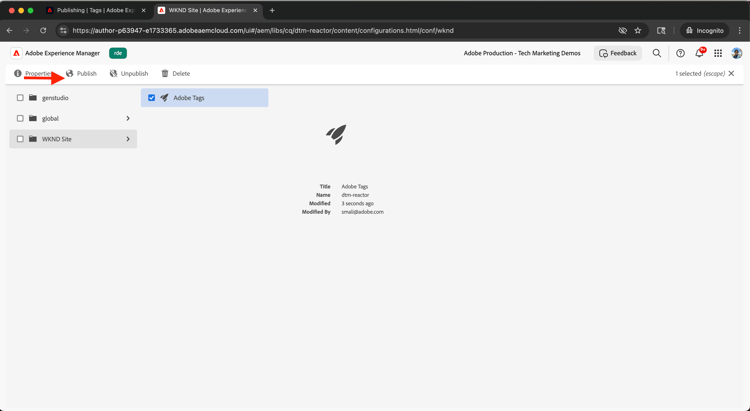Select the WKND Site folder icon
The height and width of the screenshot is (411, 750).
pyautogui.click(x=33, y=139)
